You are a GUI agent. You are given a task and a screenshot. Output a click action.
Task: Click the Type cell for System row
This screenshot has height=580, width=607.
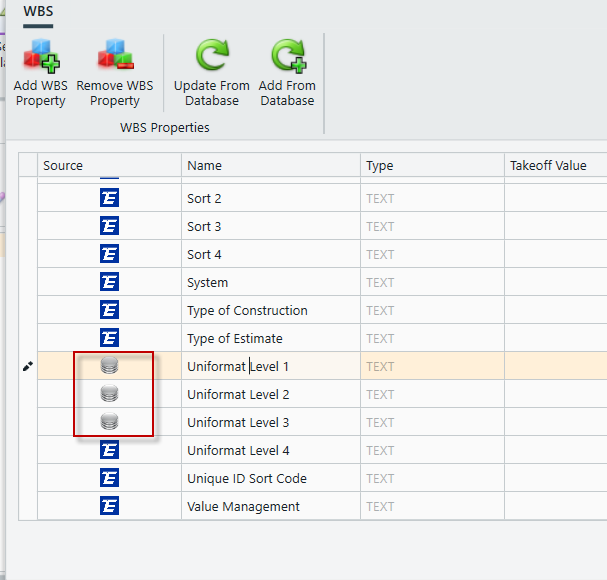coord(430,283)
